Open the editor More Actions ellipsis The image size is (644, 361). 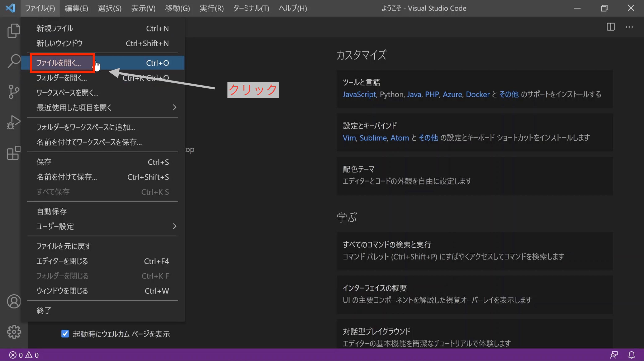pyautogui.click(x=629, y=27)
